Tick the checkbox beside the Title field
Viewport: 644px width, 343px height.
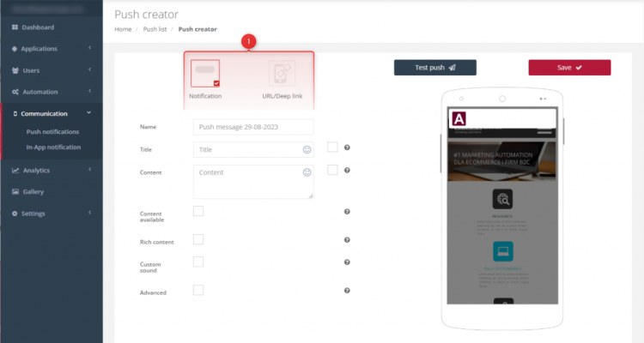tap(332, 147)
